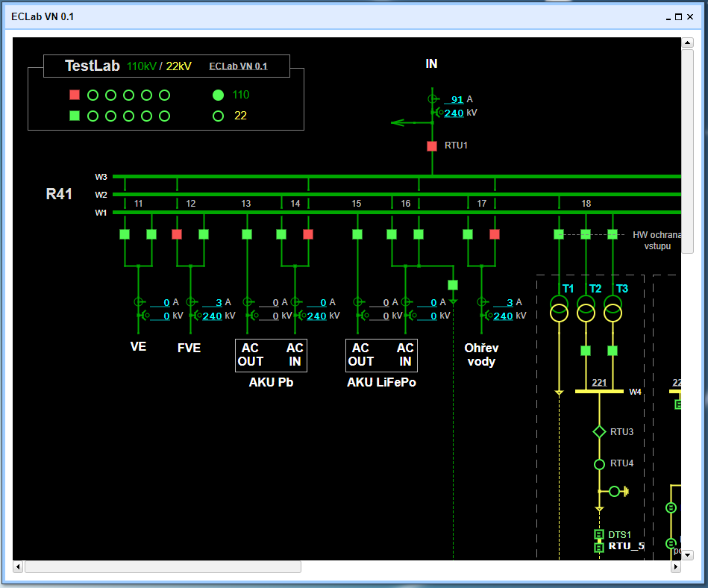This screenshot has width=708, height=588.
Task: Select the filled 110 voltage indicator
Action: coord(218,95)
